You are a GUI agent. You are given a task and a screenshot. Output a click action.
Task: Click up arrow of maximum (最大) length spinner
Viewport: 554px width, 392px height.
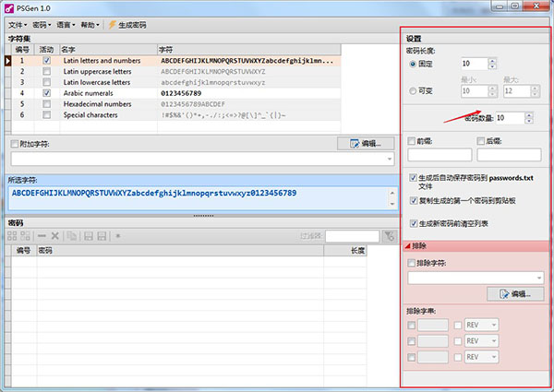click(x=535, y=88)
